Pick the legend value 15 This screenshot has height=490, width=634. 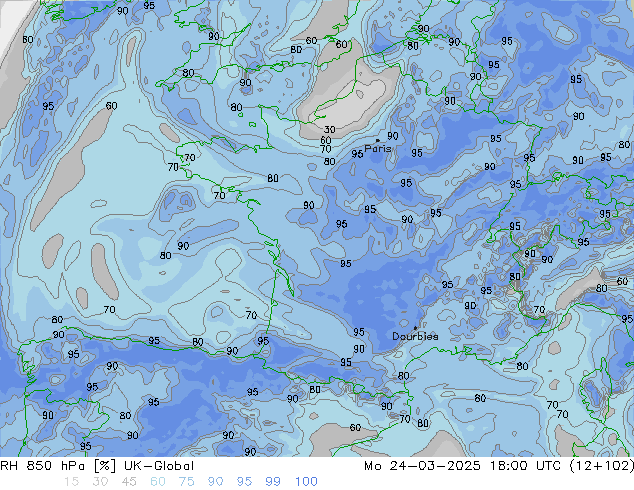pyautogui.click(x=72, y=482)
